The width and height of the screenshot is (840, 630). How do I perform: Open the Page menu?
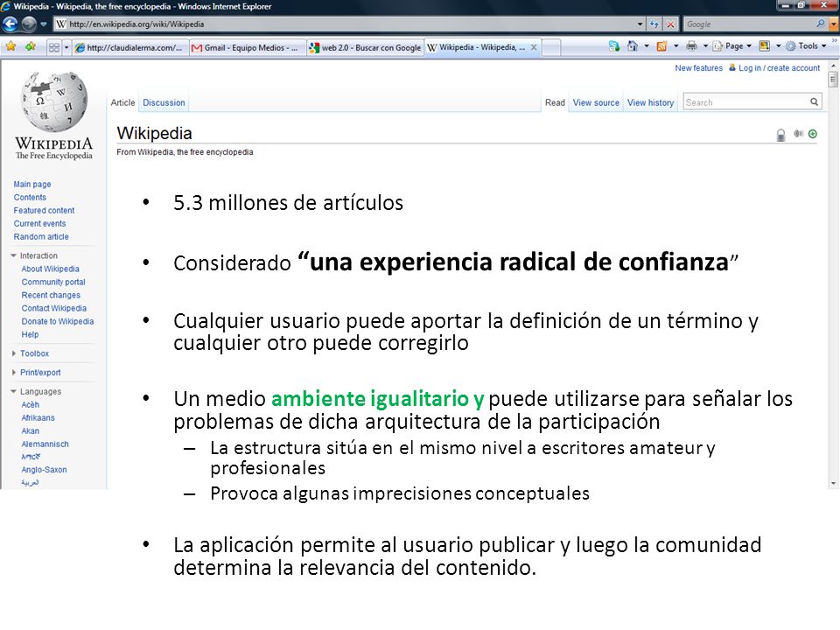tap(732, 46)
